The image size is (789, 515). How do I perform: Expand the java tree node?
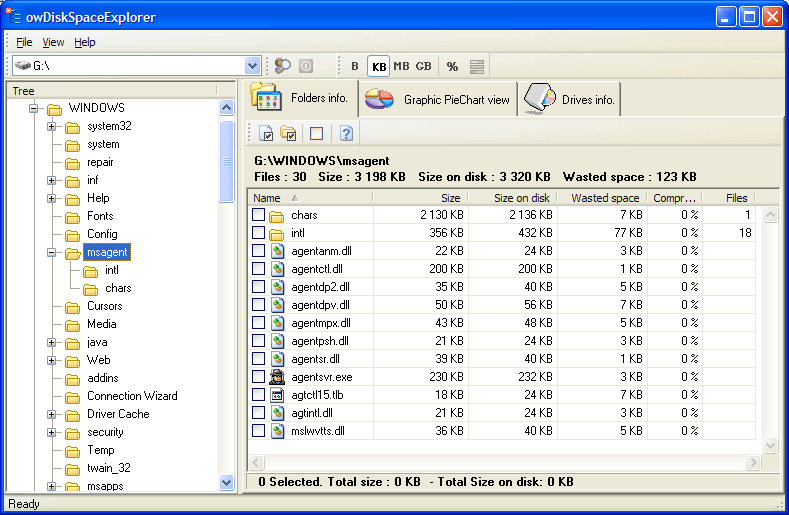tap(51, 342)
